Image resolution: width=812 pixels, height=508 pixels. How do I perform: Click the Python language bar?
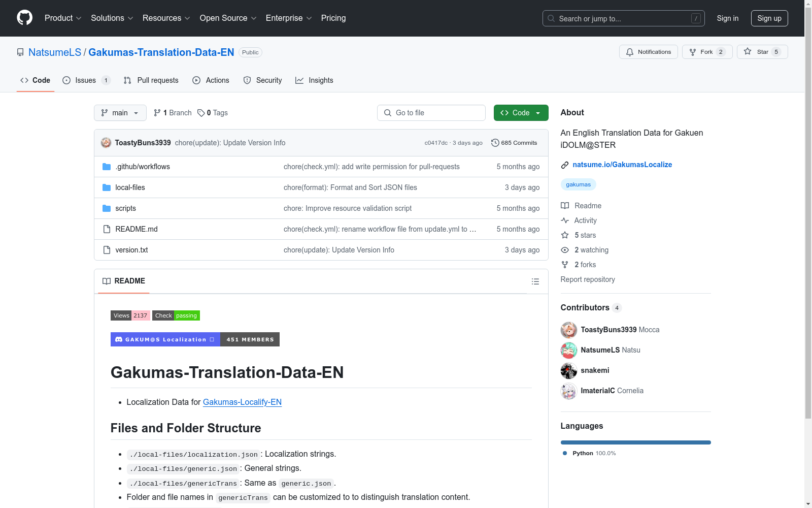pyautogui.click(x=636, y=442)
